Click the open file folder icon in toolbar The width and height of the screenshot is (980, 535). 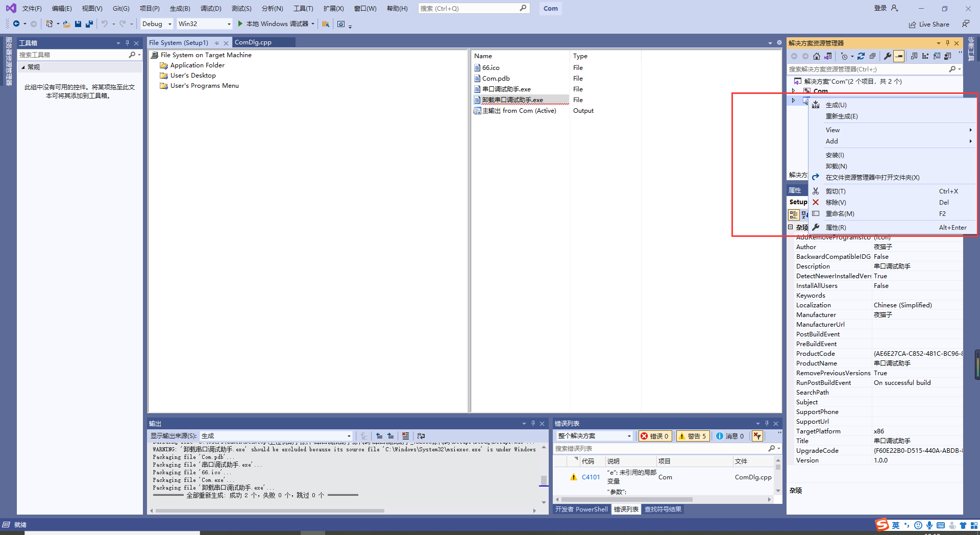tap(66, 24)
